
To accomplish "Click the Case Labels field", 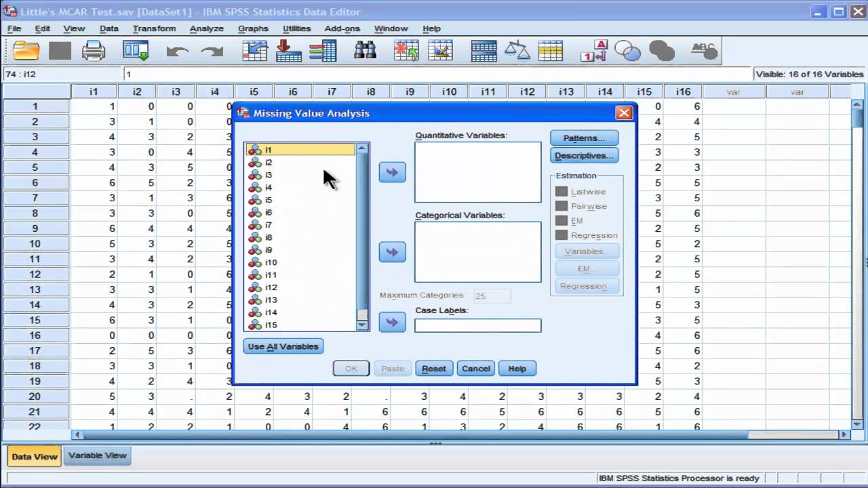I will tap(478, 326).
